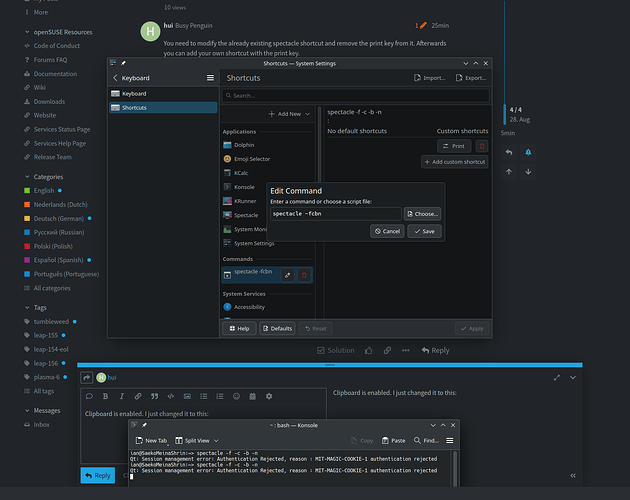
Task: Minimize the composer with the chevron
Action: (573, 377)
